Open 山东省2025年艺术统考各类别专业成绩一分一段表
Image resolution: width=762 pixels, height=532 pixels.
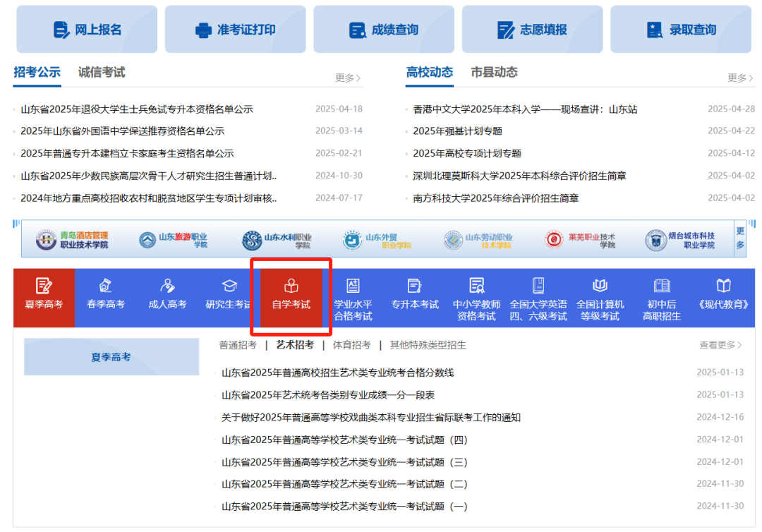[328, 395]
